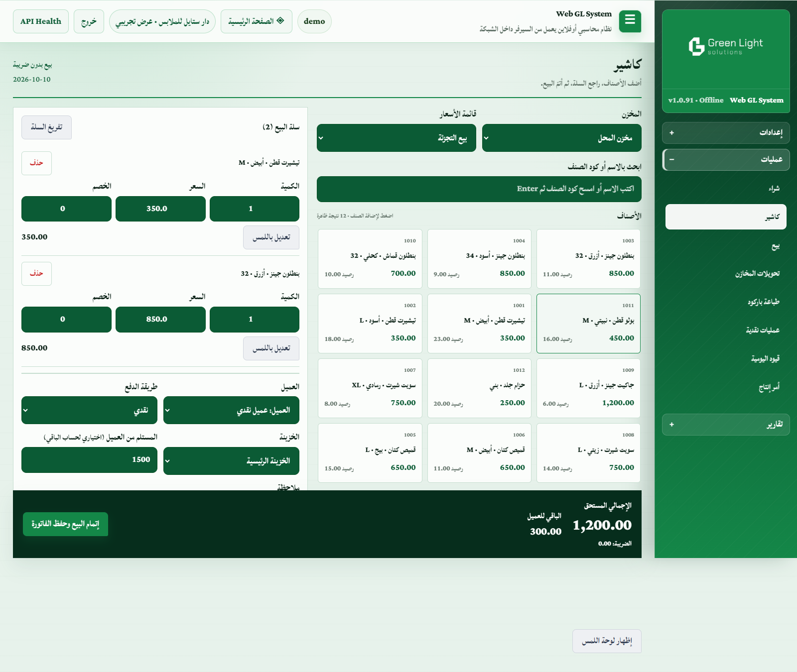The width and height of the screenshot is (797, 672).
Task: Add product 1009 جاكيت جينز أزرق L
Action: click(x=588, y=388)
